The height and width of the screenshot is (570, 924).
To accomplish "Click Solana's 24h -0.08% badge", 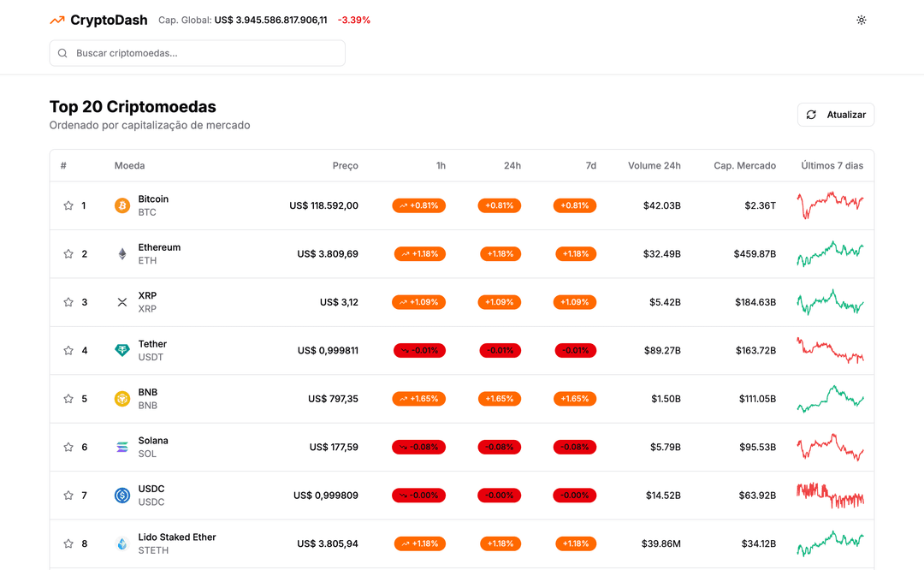I will pyautogui.click(x=499, y=448).
